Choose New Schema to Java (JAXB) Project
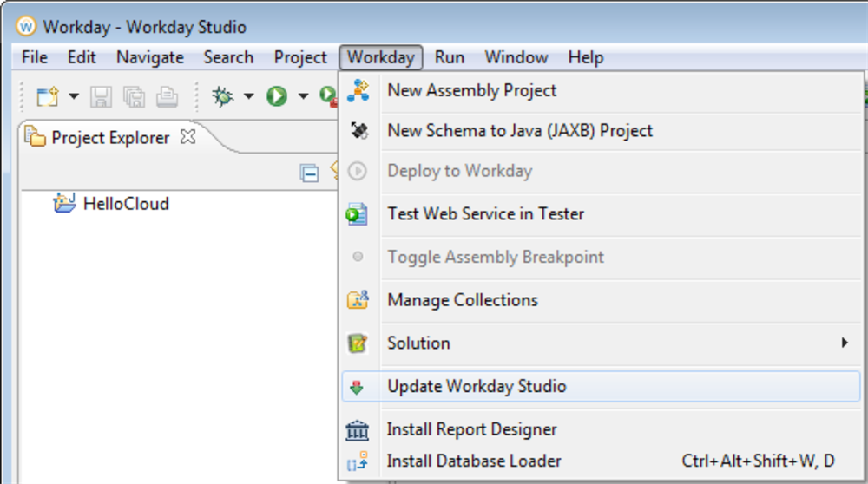Image resolution: width=868 pixels, height=484 pixels. tap(602, 131)
